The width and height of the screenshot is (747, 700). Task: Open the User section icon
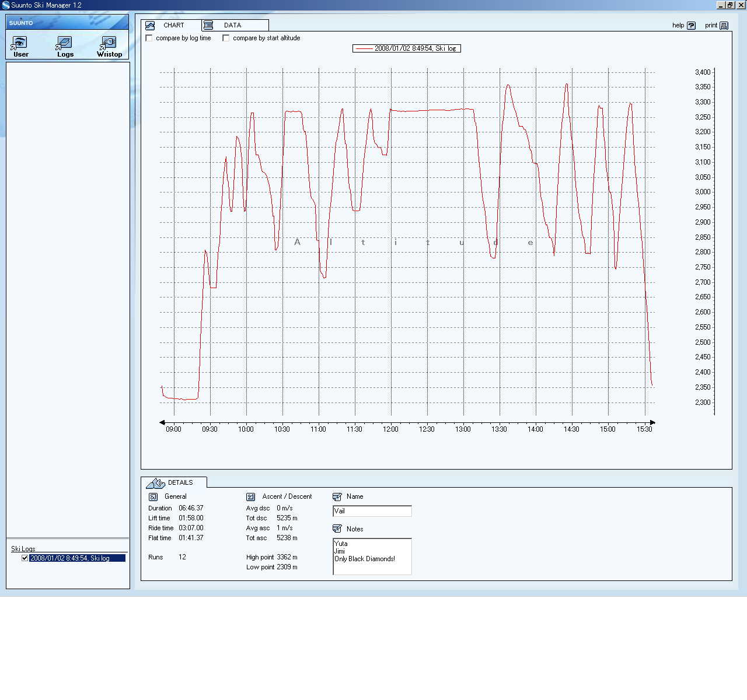click(19, 43)
